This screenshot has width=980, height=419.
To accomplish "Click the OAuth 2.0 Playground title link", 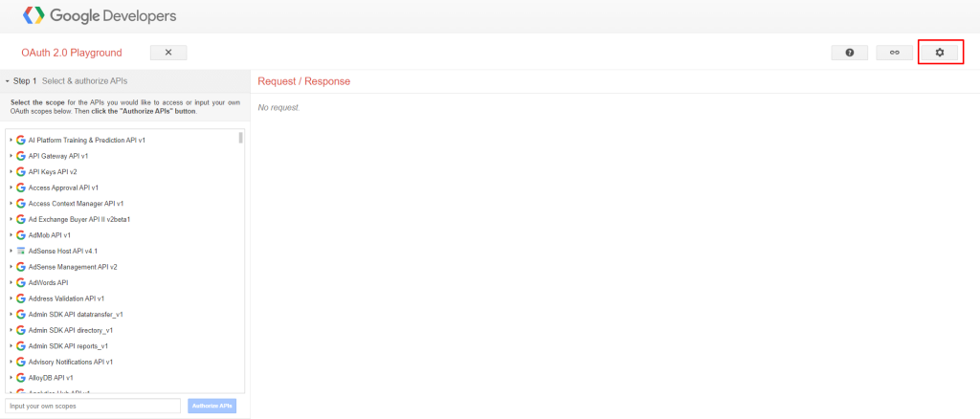I will pyautogui.click(x=72, y=53).
